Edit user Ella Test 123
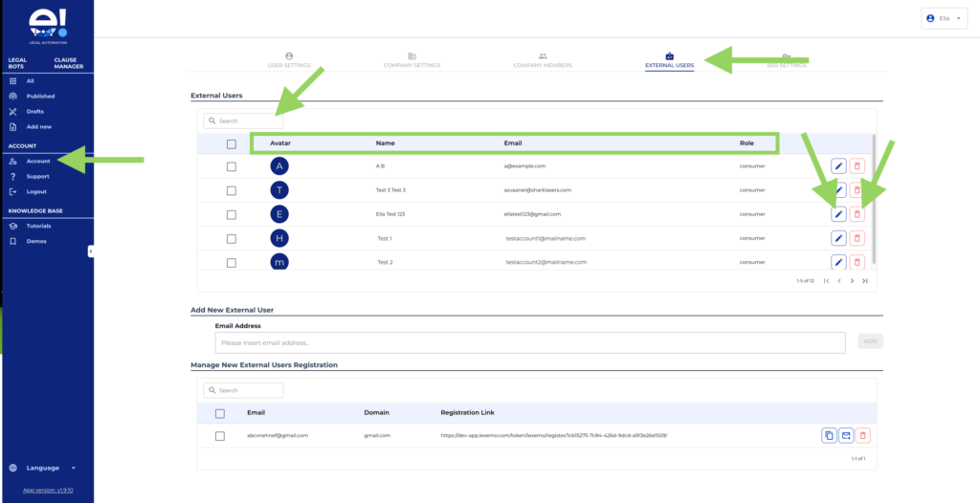 [x=838, y=214]
